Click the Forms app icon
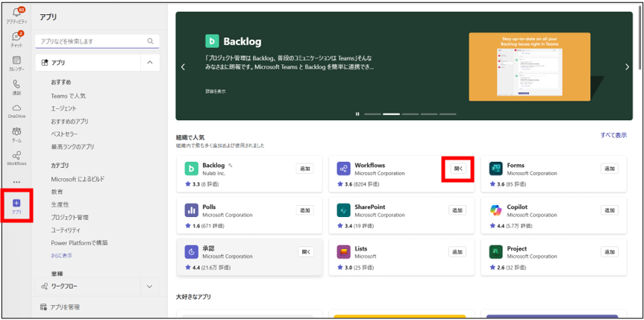This screenshot has width=644, height=320. tap(496, 169)
